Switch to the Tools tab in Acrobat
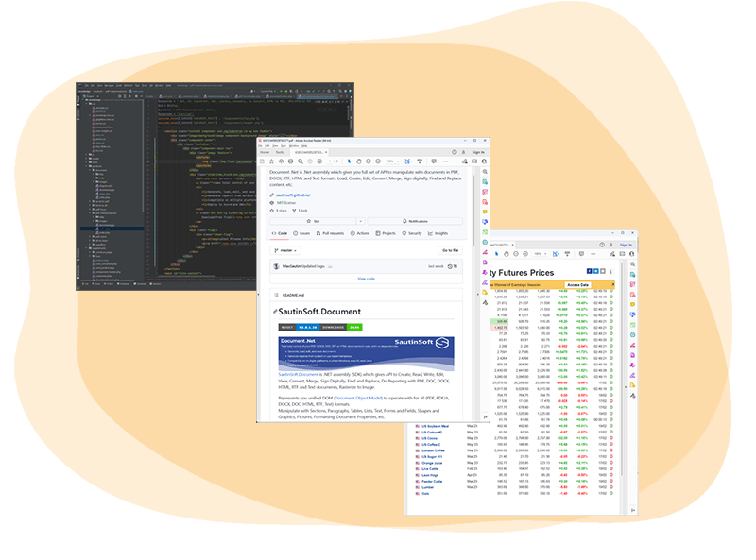Screen dimensions: 756x560 280,151
